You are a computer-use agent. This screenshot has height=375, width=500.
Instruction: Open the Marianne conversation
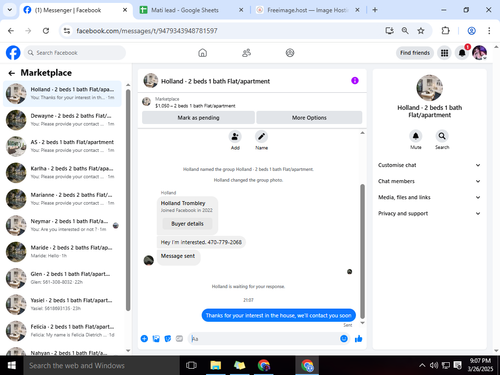[x=62, y=199]
